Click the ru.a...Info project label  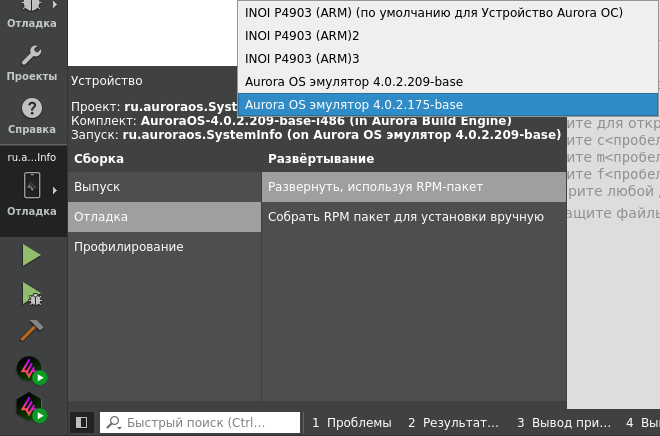[32, 157]
